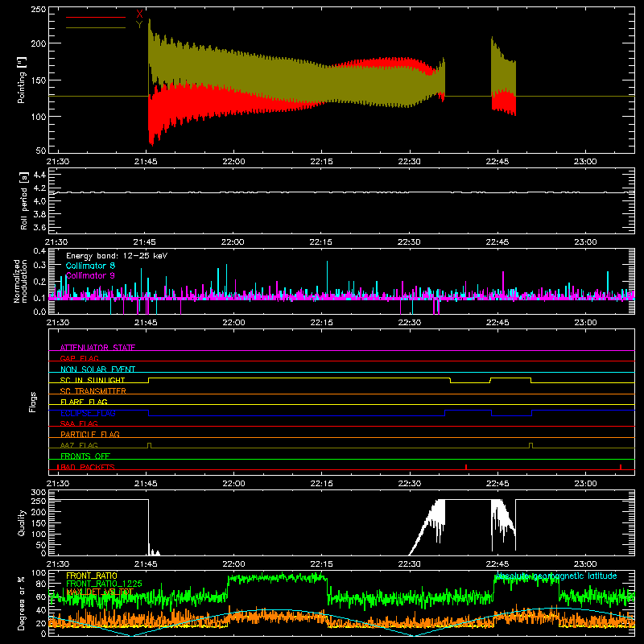Click '23:00' under the Flags plot
644x644 pixels.
tap(585, 484)
